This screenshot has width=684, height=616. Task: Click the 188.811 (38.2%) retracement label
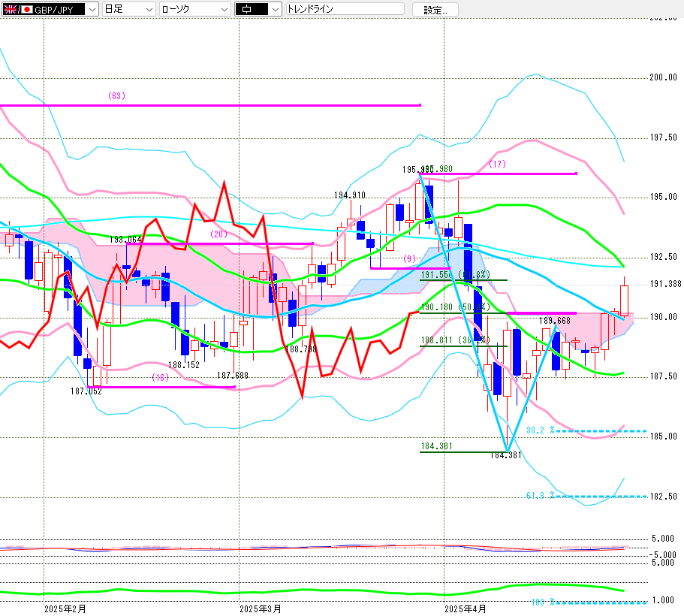[x=456, y=340]
